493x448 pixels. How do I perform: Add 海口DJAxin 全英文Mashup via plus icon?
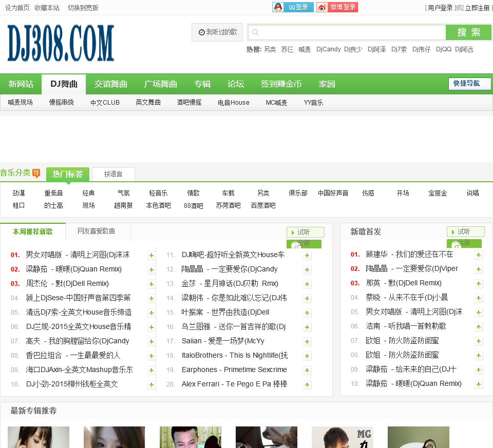(x=151, y=371)
